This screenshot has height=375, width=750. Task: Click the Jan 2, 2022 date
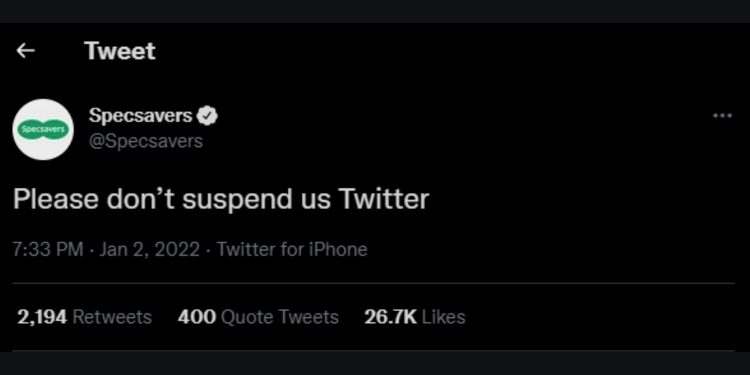[150, 250]
